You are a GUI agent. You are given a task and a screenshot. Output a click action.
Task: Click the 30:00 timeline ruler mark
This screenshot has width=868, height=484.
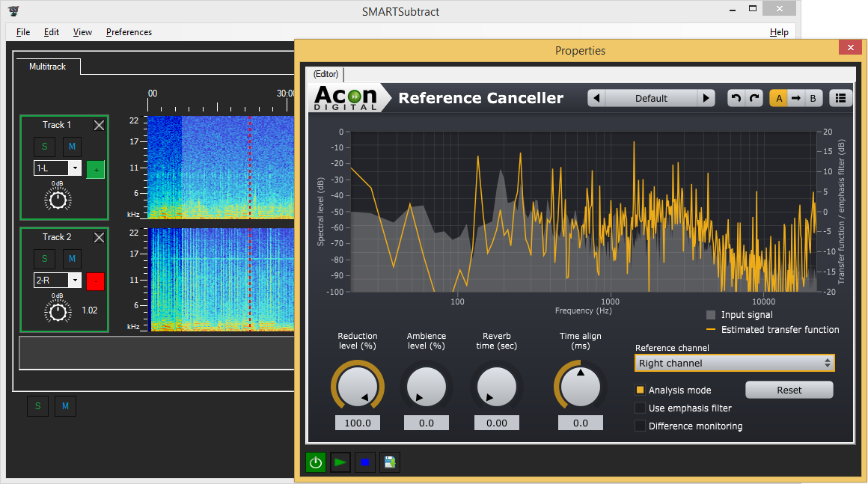[286, 94]
